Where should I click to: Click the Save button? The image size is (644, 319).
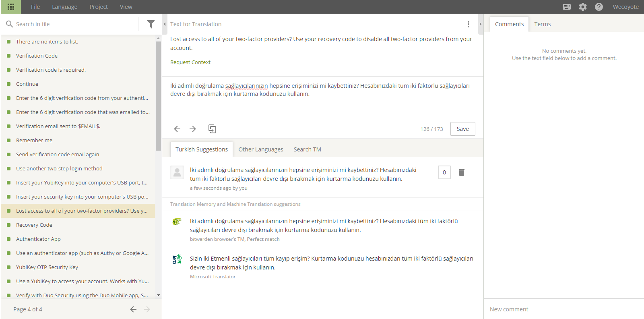coord(463,129)
